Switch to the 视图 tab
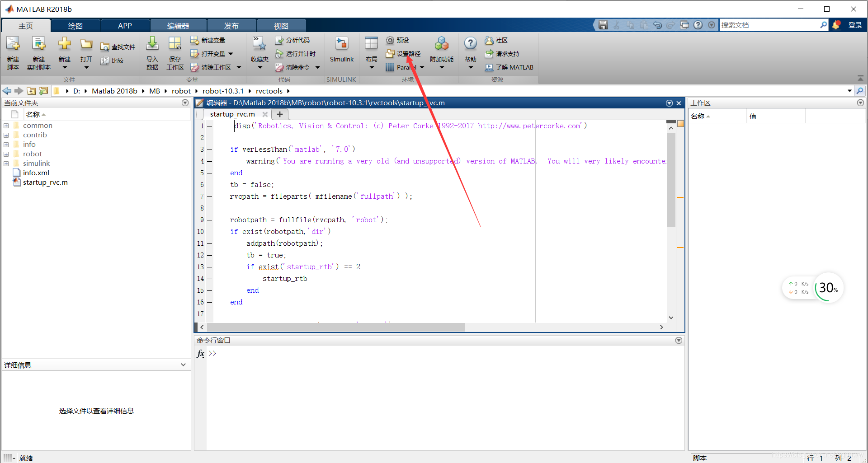Viewport: 868px width, 463px height. tap(281, 26)
